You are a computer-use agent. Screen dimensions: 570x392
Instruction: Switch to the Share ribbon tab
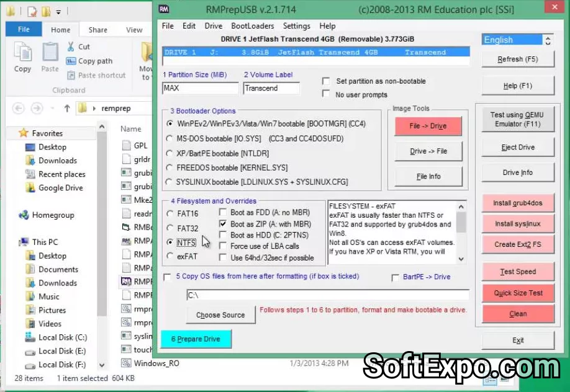pos(97,30)
